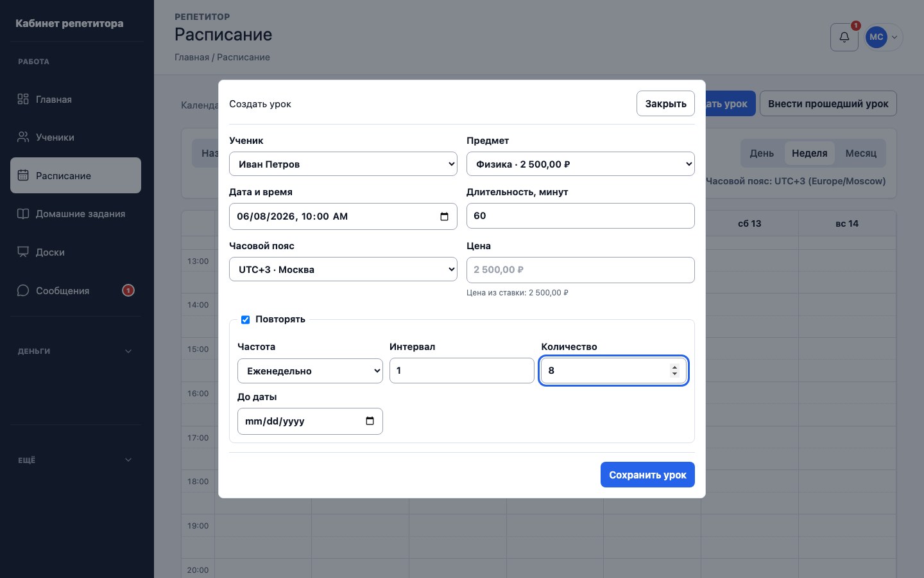Viewport: 924px width, 578px height.
Task: Open Ученики in the sidebar menu
Action: pos(76,137)
